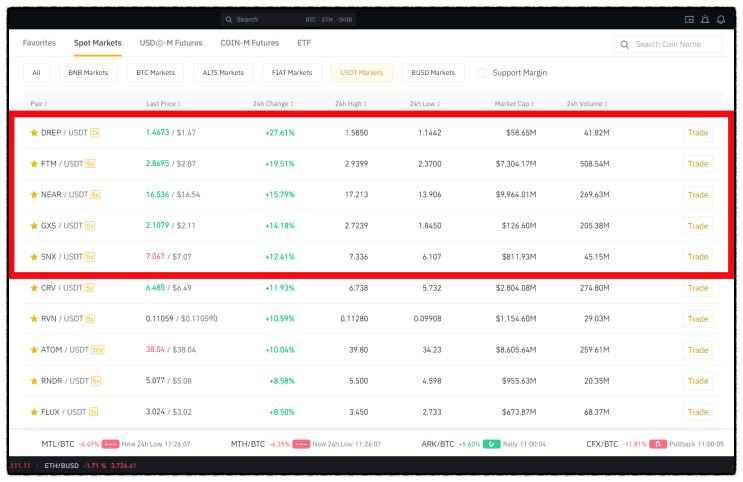743x482 pixels.
Task: Open the ARK/BTC ticker entry
Action: 483,444
